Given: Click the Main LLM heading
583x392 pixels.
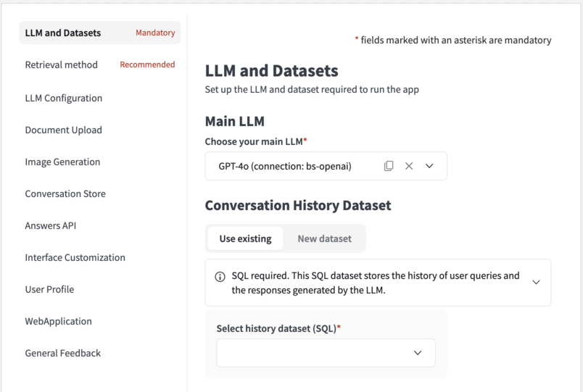Looking at the screenshot, I should (235, 122).
